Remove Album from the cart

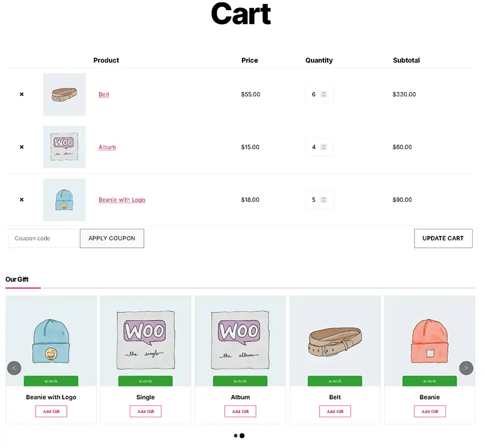[22, 147]
